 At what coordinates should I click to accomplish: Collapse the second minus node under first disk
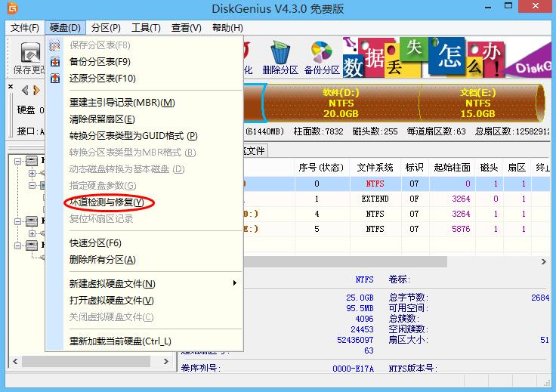tap(32, 185)
